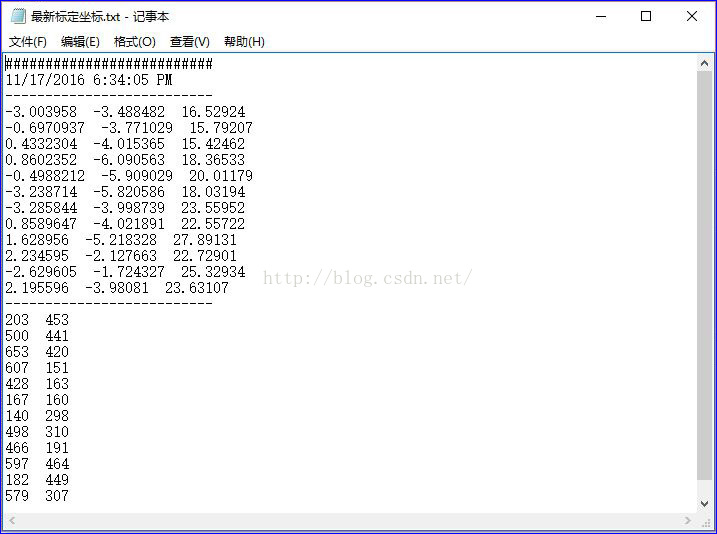Viewport: 717px width, 534px height.
Task: Click the value -0.6970937
Action: click(45, 128)
